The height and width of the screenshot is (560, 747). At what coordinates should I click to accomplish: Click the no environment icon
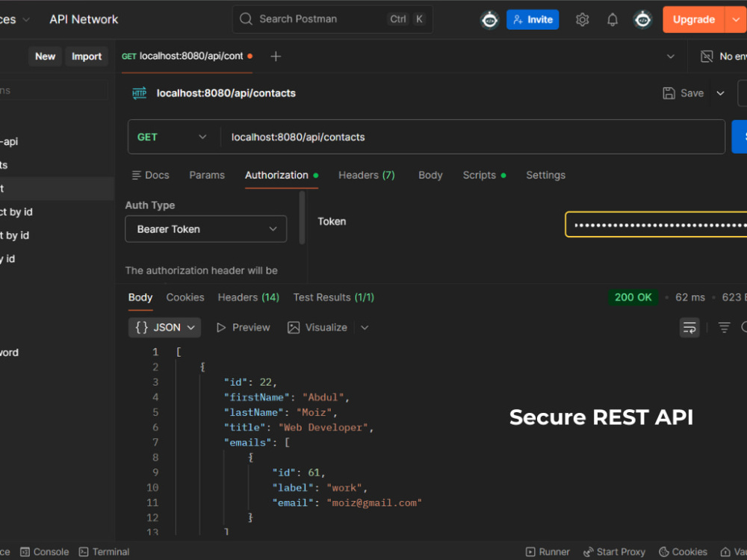707,56
